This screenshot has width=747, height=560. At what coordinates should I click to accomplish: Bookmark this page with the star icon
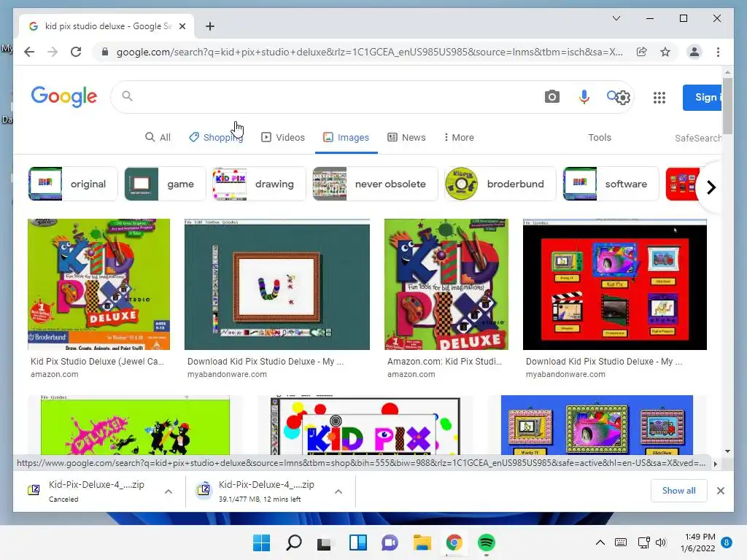665,52
